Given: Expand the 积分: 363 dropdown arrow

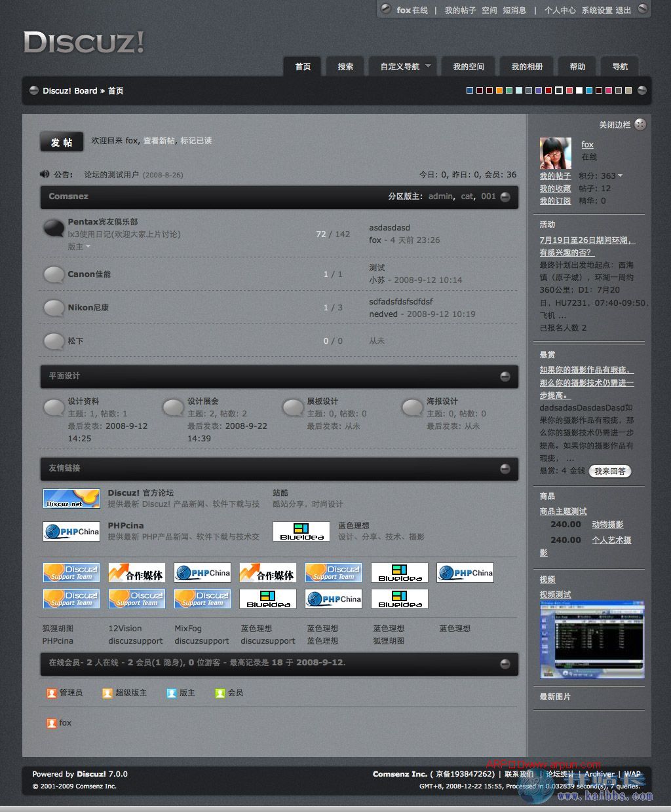Looking at the screenshot, I should [621, 175].
